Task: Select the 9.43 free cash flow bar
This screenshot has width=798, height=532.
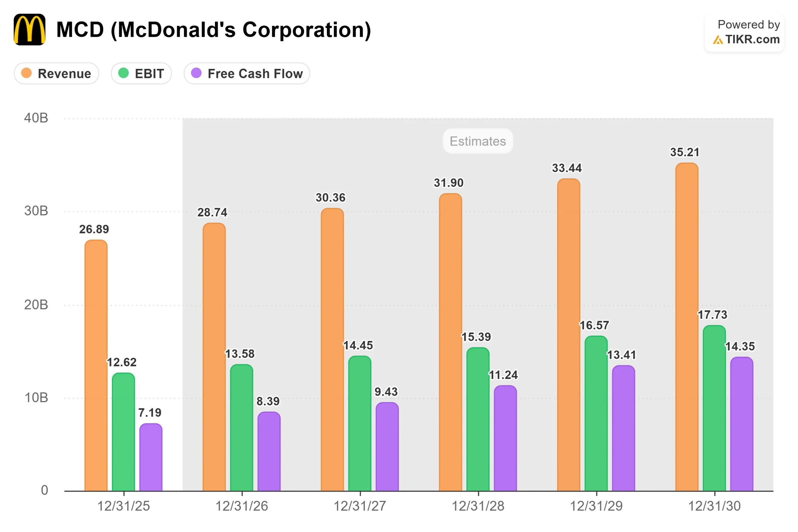Action: [x=387, y=447]
